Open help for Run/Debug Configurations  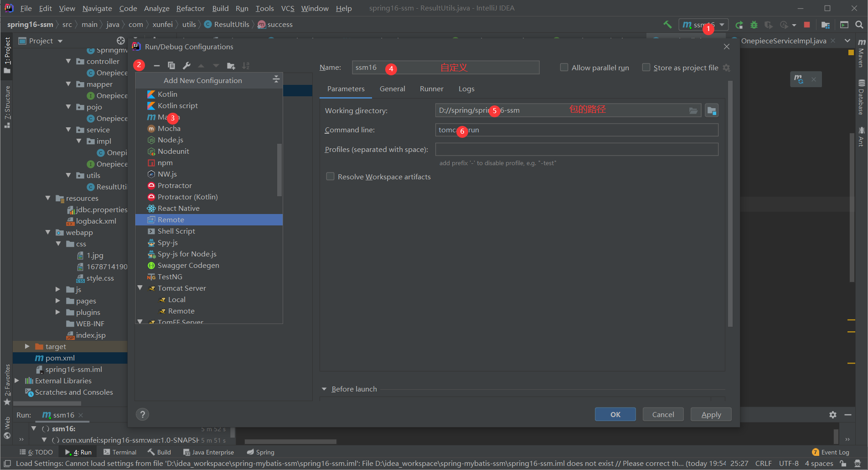pyautogui.click(x=142, y=414)
